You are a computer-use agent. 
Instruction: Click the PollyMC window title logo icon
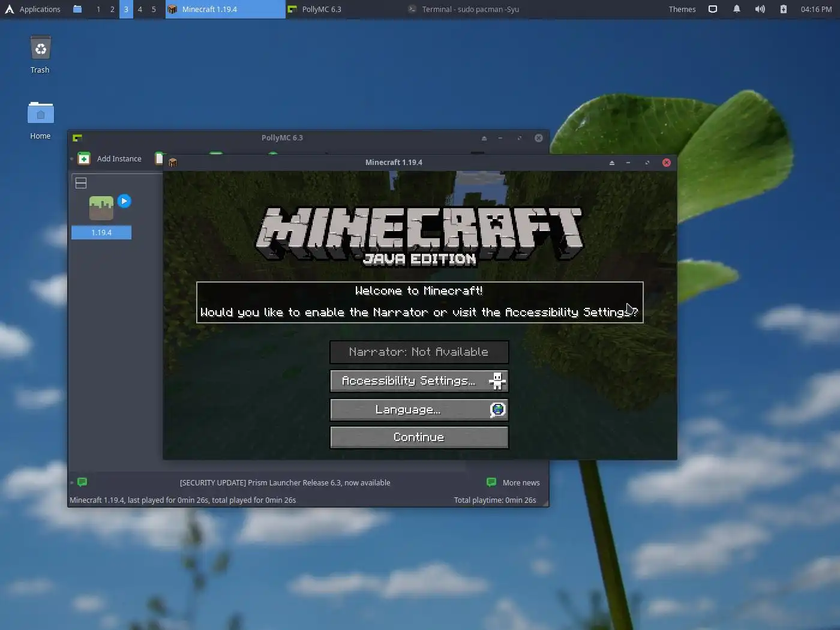click(77, 138)
